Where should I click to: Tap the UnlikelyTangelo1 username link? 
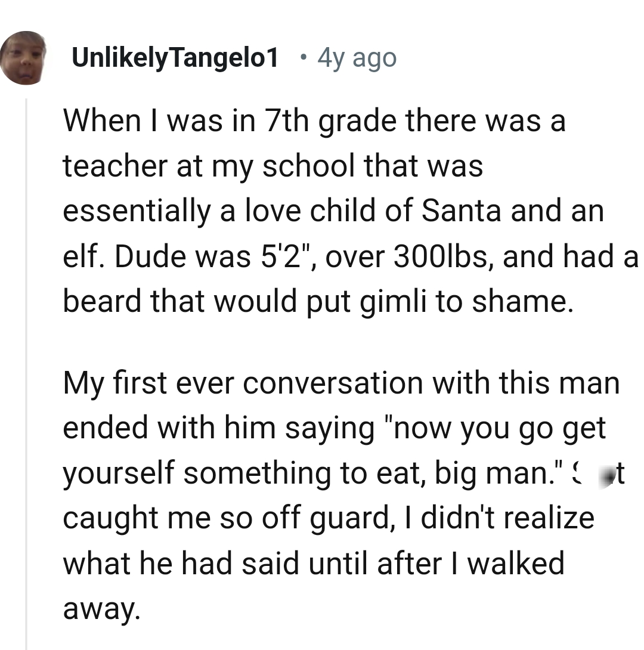click(x=175, y=58)
